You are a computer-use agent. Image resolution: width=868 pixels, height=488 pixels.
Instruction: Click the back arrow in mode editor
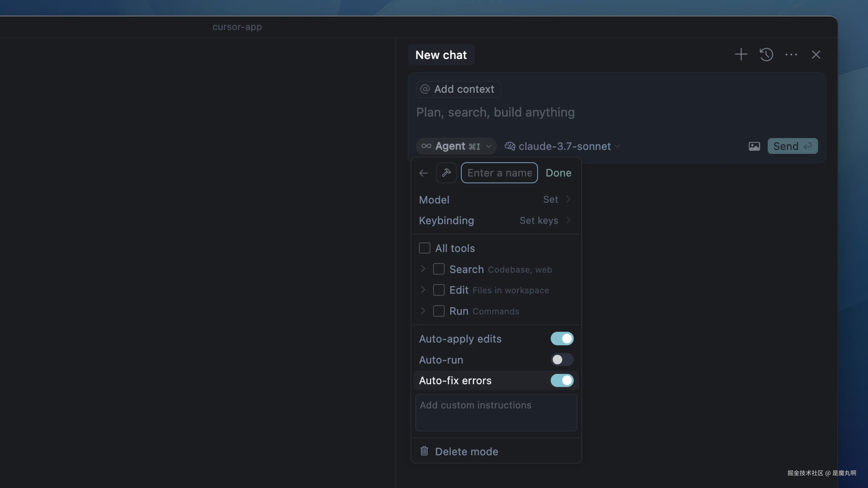click(x=423, y=173)
